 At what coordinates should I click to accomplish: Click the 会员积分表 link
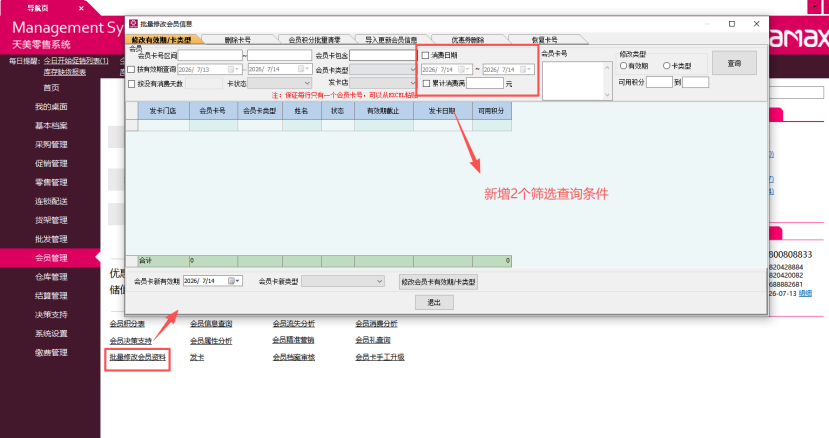point(127,323)
